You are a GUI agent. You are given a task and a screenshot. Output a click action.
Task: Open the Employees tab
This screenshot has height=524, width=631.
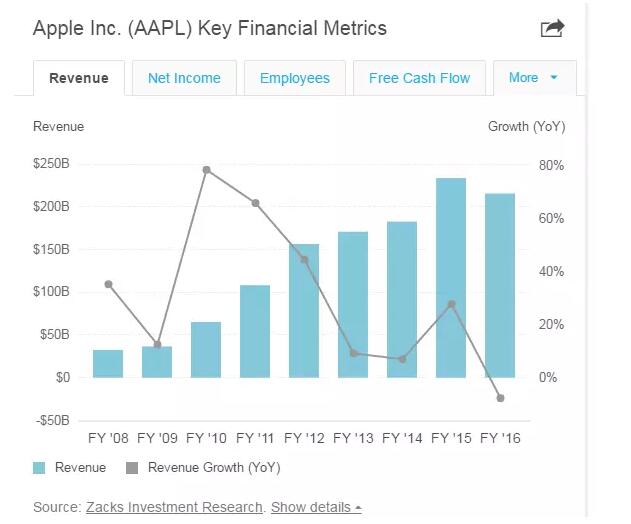click(x=295, y=79)
